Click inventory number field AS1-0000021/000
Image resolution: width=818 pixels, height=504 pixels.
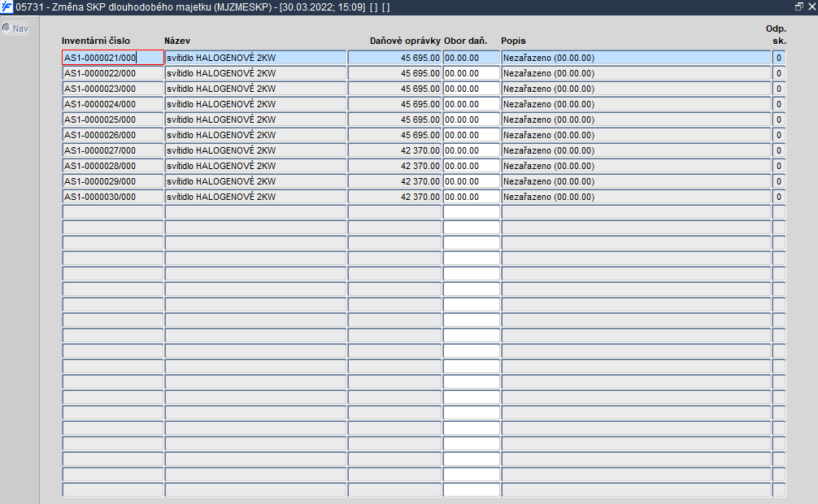point(113,58)
